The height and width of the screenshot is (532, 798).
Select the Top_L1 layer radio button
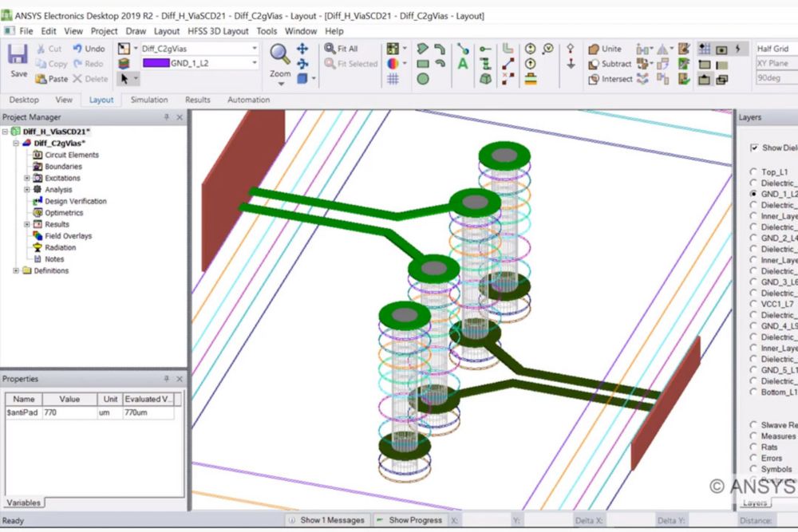[x=754, y=172]
